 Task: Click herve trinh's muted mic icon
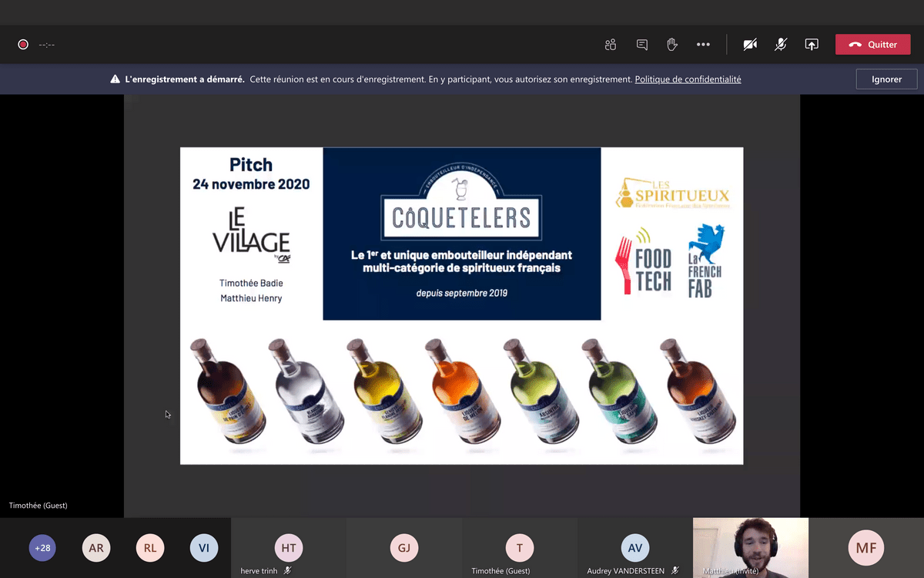(x=287, y=571)
